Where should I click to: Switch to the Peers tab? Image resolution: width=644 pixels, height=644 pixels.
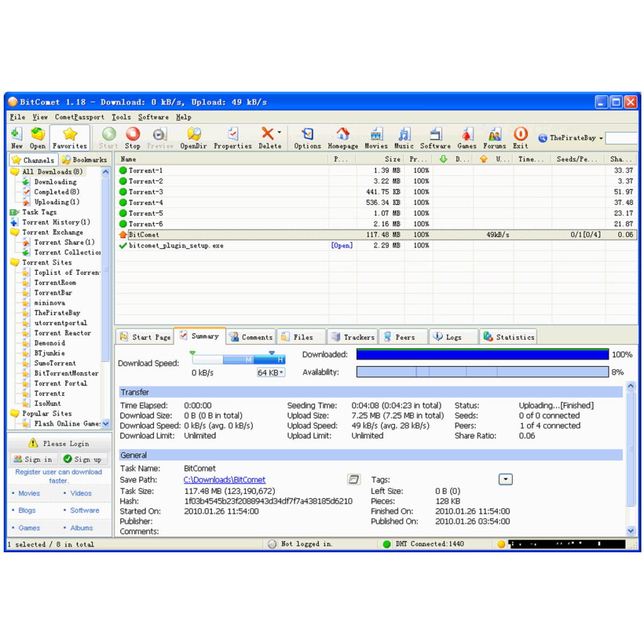403,337
